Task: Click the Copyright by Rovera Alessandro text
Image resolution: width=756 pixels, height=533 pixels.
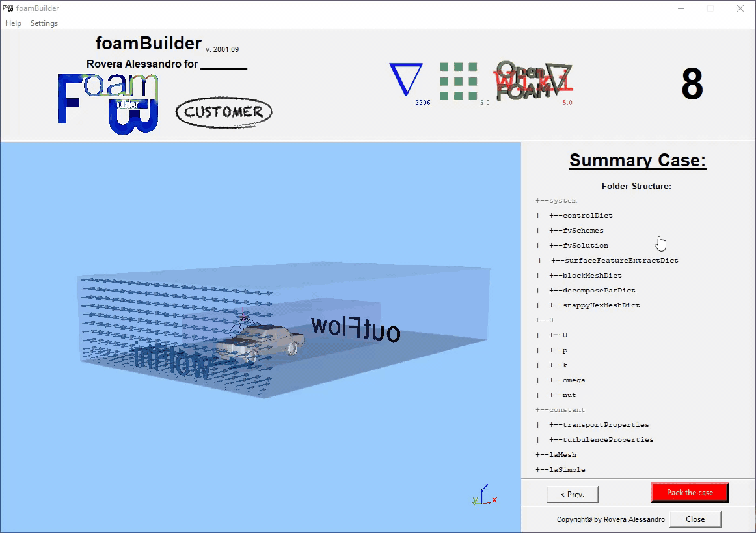Action: pos(610,519)
